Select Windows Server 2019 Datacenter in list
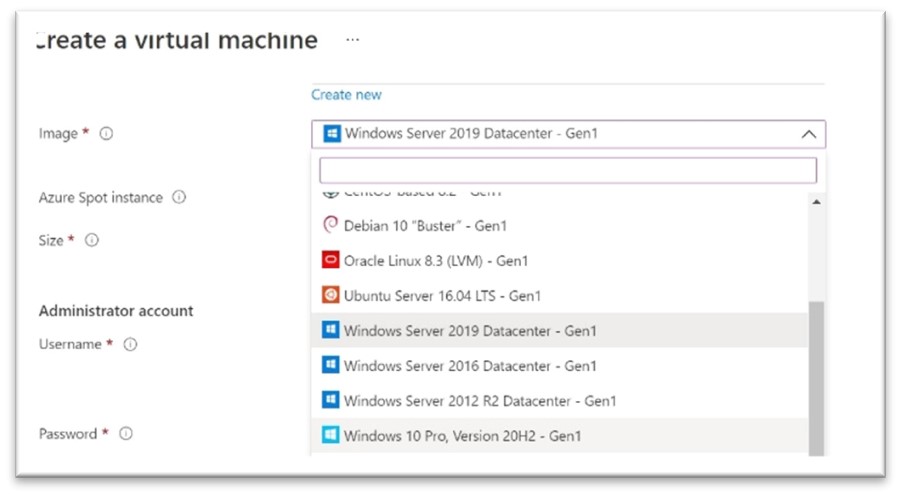The image size is (901, 497). click(x=560, y=330)
